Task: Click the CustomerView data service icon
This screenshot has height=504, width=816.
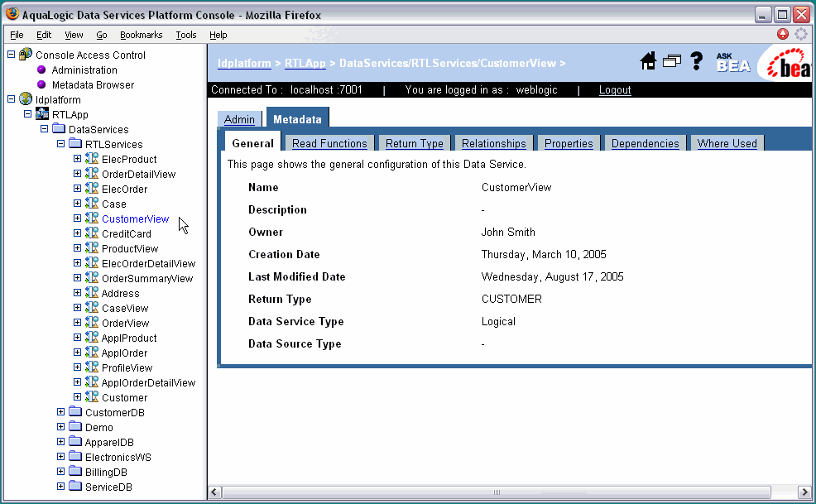Action: (92, 218)
